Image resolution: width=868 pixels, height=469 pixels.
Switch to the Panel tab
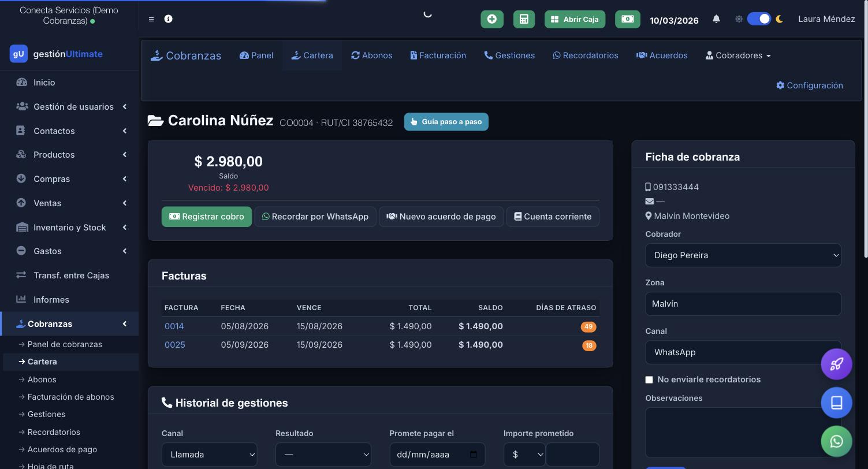click(256, 55)
